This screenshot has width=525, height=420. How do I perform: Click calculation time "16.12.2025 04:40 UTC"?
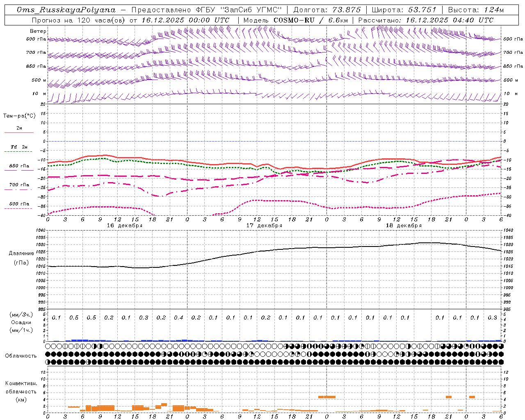click(450, 20)
